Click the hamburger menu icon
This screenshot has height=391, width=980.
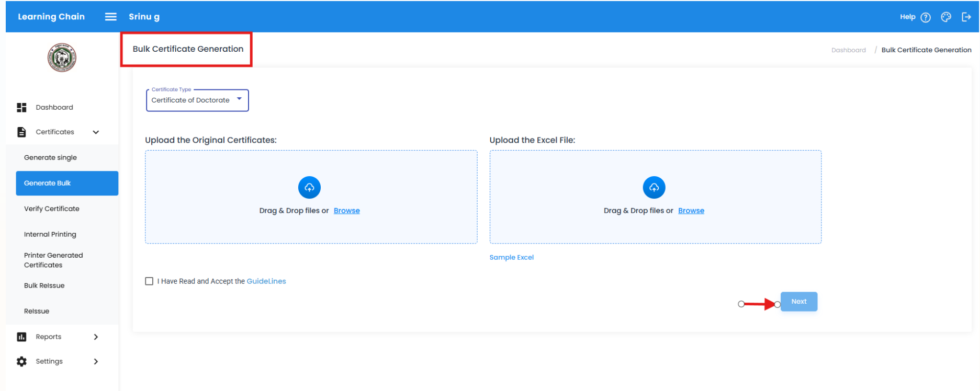[110, 17]
